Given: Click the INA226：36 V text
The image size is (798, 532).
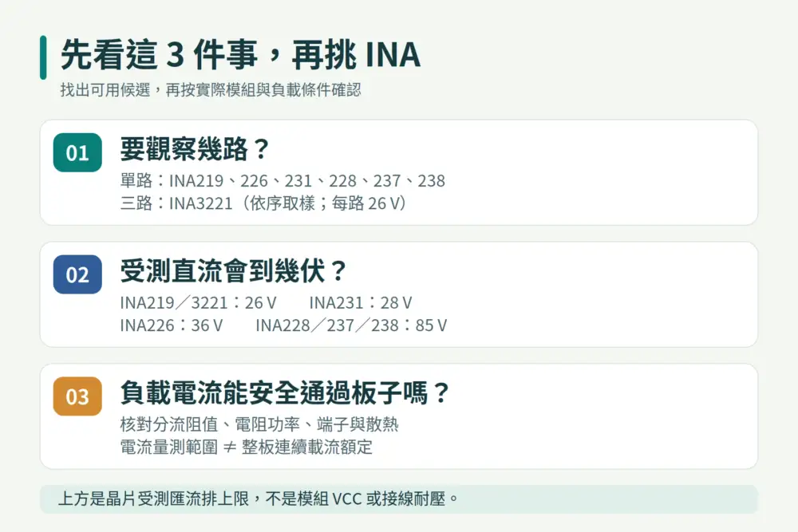Looking at the screenshot, I should pyautogui.click(x=172, y=325).
